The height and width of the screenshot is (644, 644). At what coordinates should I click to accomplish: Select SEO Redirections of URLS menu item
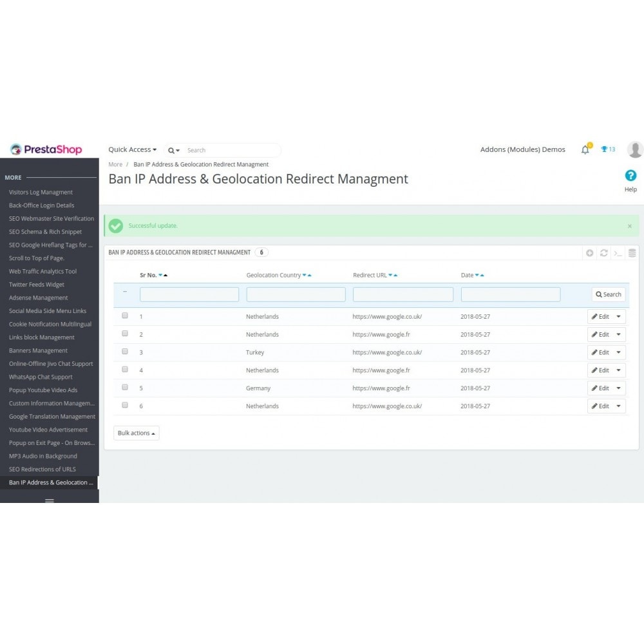(43, 469)
